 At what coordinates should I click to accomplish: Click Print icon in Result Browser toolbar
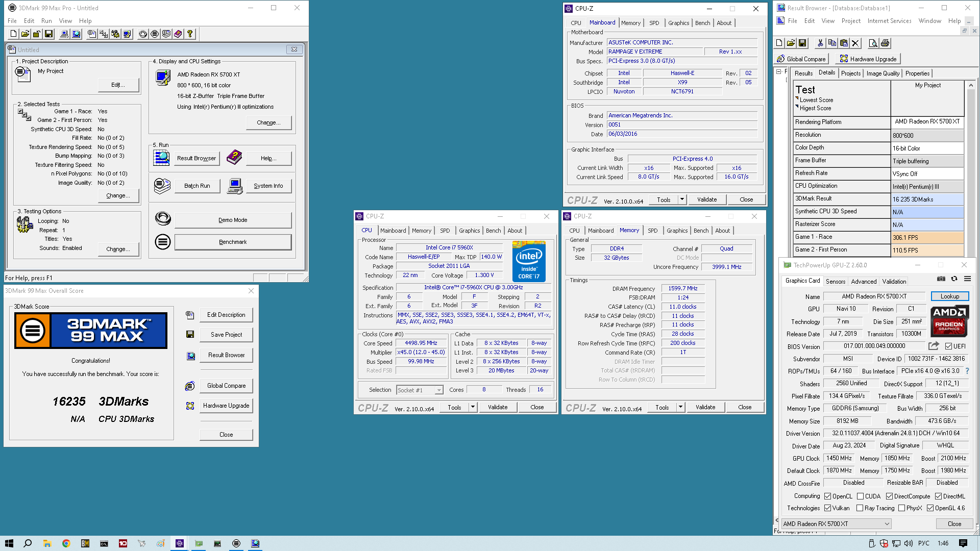point(885,43)
